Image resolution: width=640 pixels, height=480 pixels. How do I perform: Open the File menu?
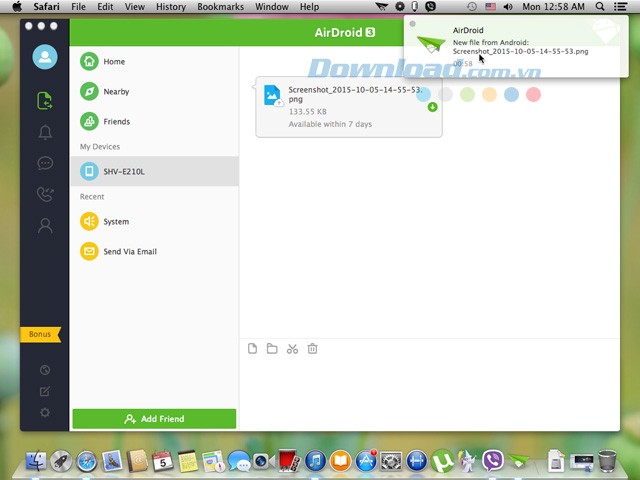(x=78, y=7)
